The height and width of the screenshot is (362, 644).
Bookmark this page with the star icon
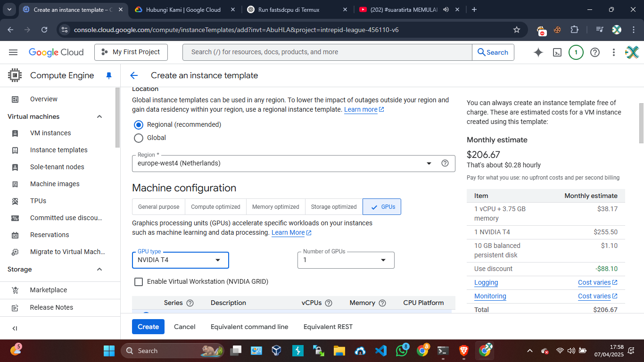[x=517, y=30]
